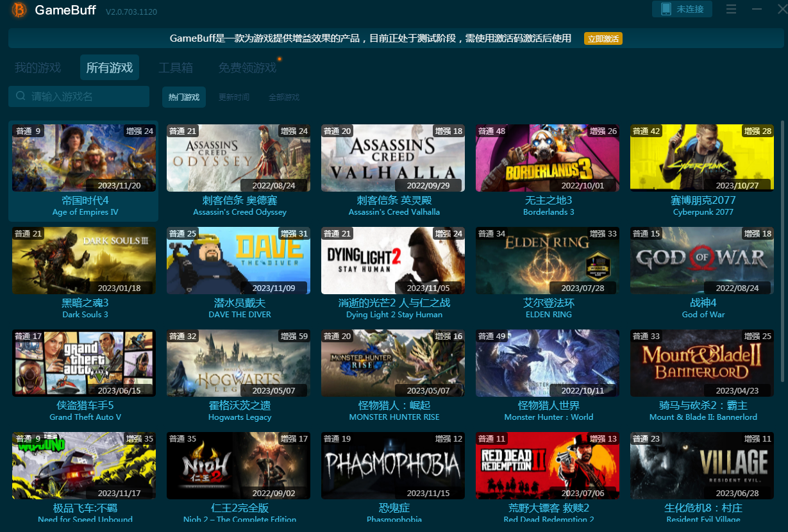Open the Monster Hunter Rise thumbnail
This screenshot has height=532, width=788.
[393, 363]
